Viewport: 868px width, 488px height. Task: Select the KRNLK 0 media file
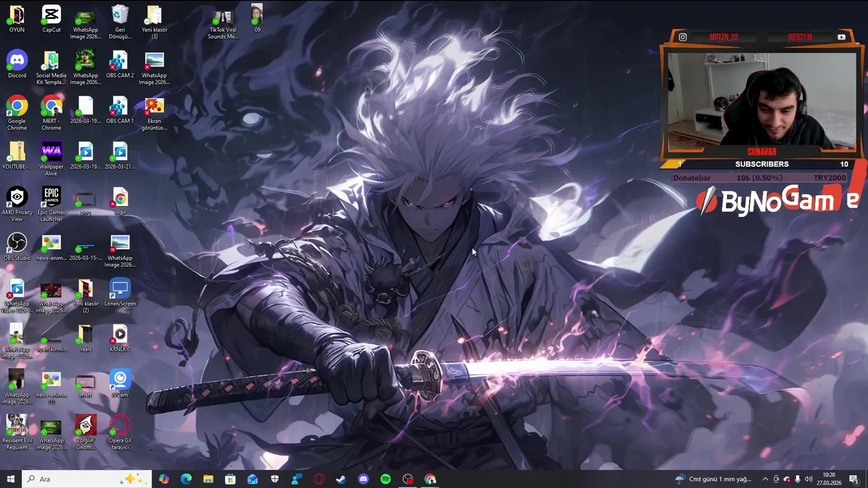pos(120,338)
